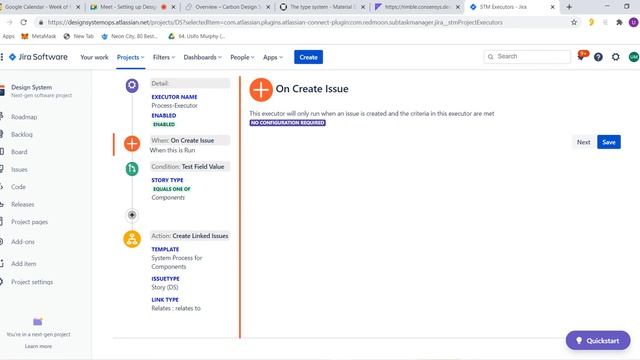Click the small add-step circle icon
This screenshot has height=360, width=640.
click(x=132, y=215)
